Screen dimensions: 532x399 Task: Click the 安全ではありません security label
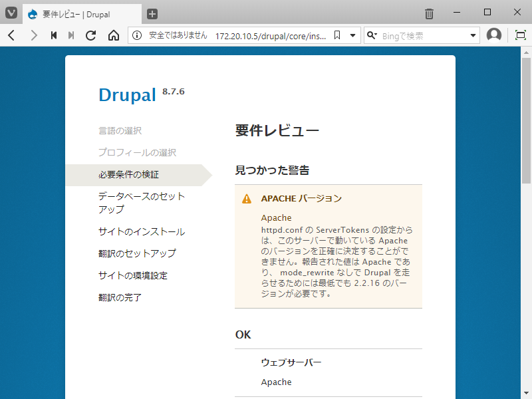pyautogui.click(x=178, y=35)
